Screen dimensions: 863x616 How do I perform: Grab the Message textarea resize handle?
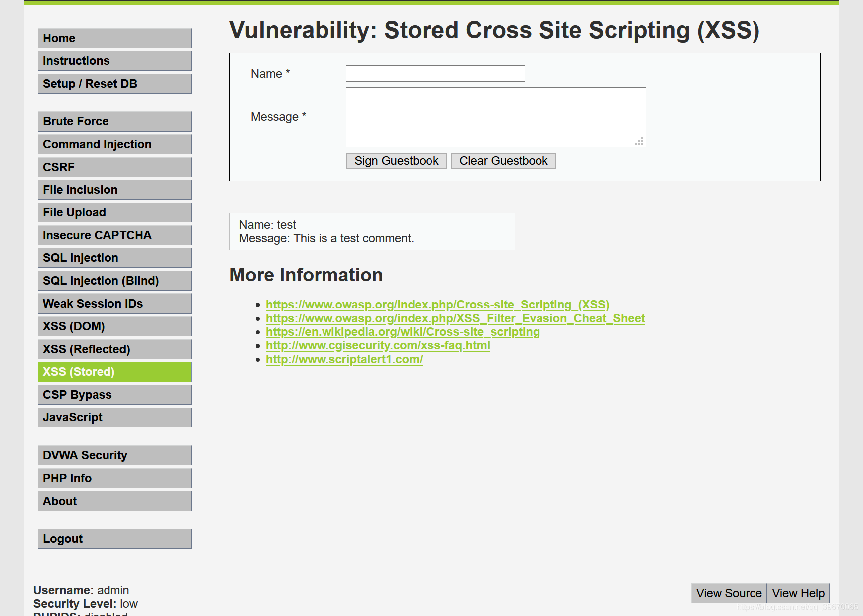[640, 141]
